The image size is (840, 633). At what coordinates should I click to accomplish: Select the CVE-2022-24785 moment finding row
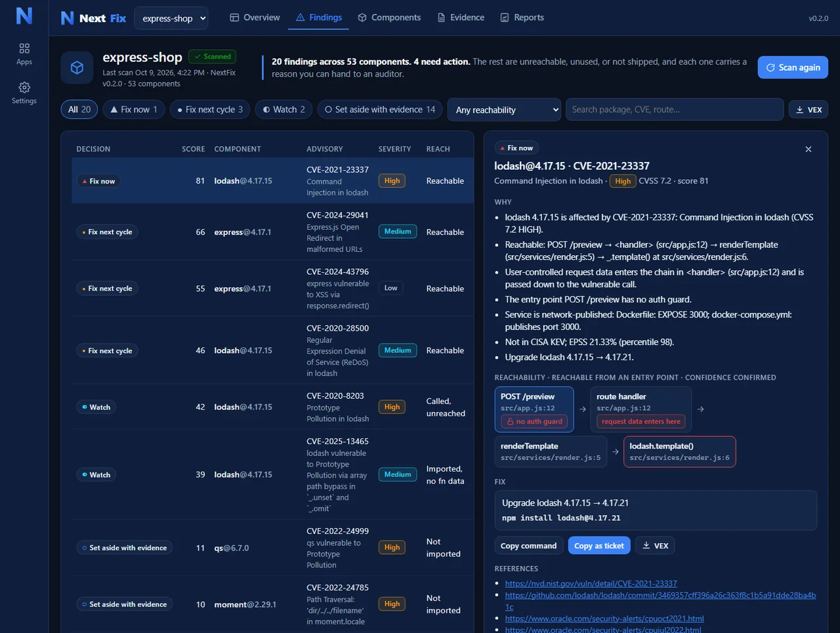272,604
